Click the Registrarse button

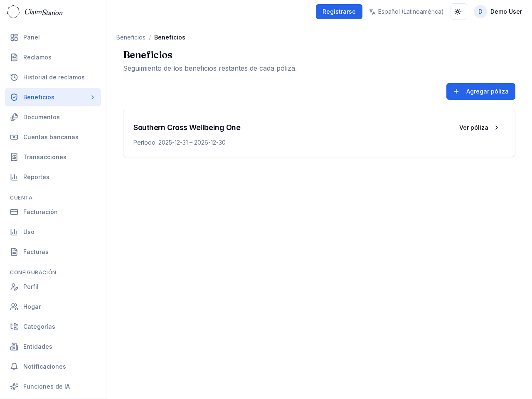pyautogui.click(x=339, y=12)
